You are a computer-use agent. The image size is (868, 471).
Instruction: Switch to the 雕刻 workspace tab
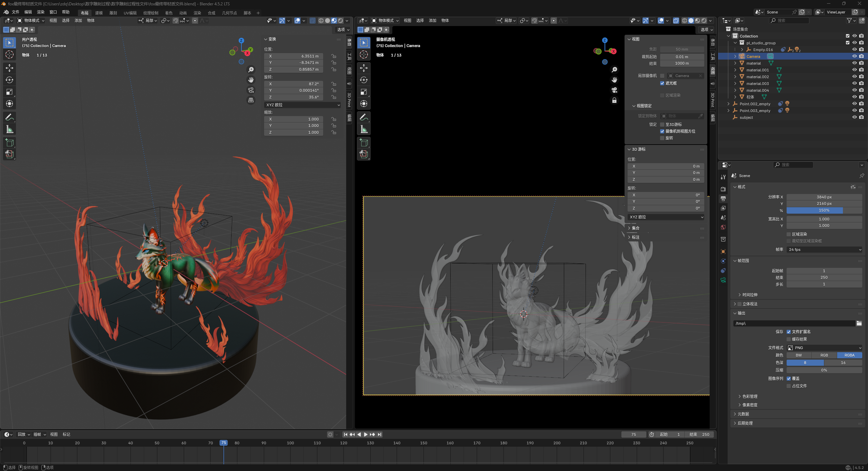pos(113,13)
